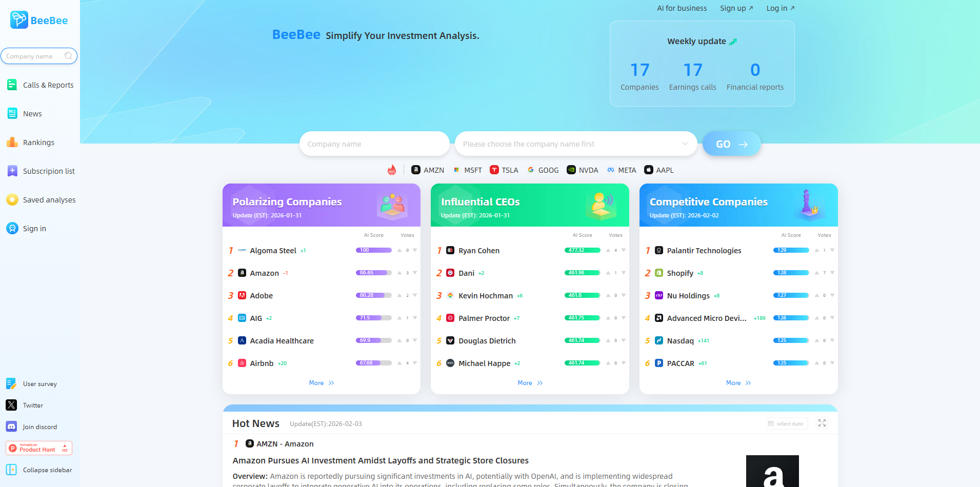
Task: Open Calls & Reports section
Action: click(x=40, y=85)
